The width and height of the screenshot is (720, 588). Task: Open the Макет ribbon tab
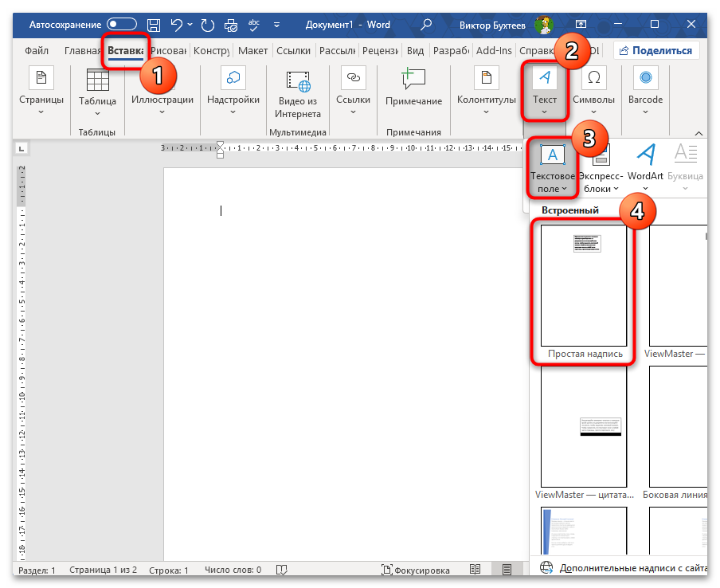click(252, 50)
